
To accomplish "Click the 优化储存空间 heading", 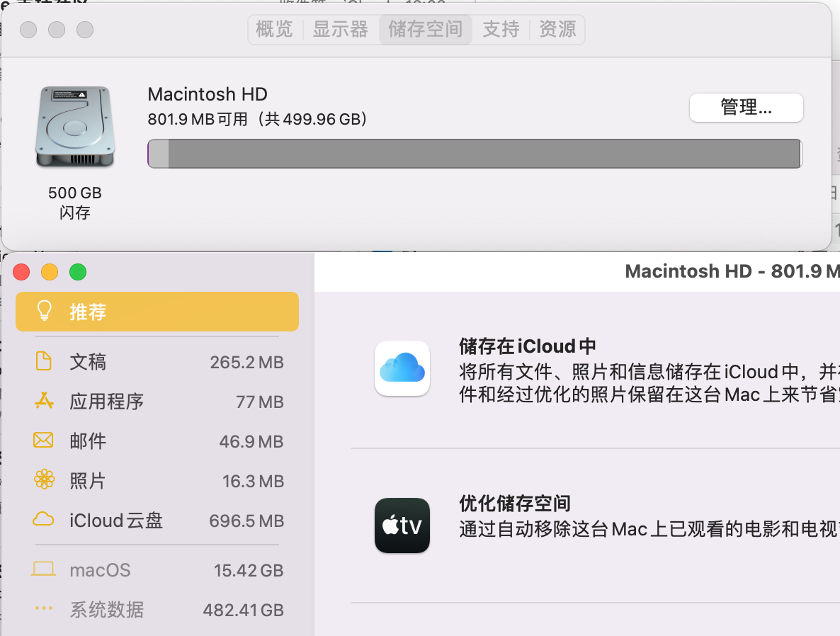I will (515, 504).
